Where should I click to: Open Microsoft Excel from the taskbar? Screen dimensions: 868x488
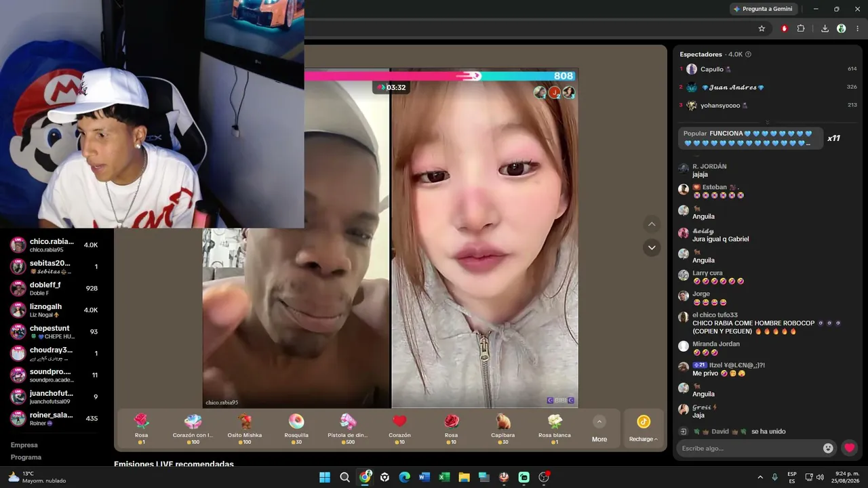point(444,477)
